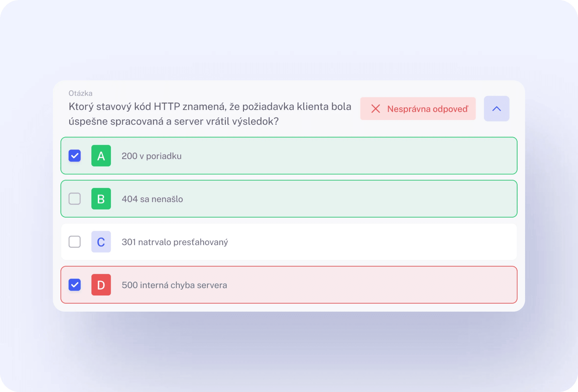Screen dimensions: 578x392
Task: Tick the checkbox for answer C
Action: click(x=75, y=242)
